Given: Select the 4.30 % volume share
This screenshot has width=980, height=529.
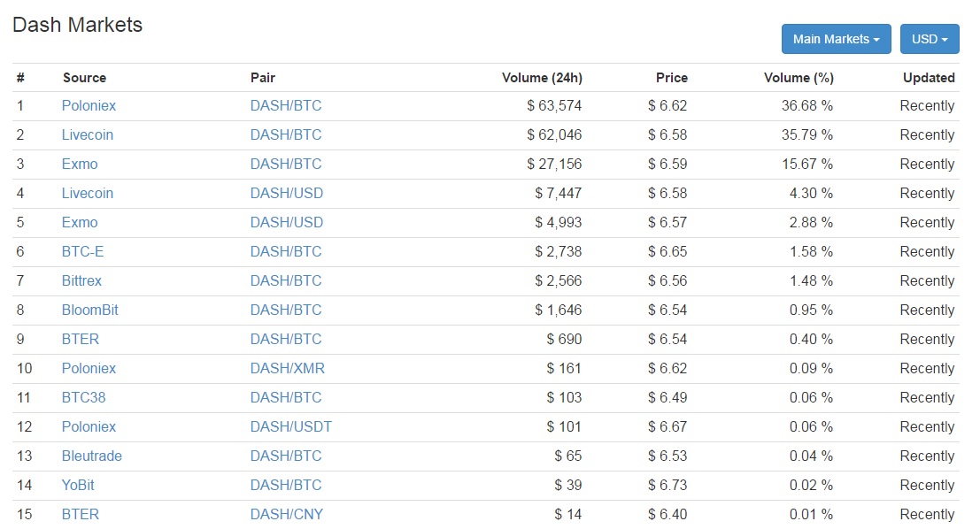Looking at the screenshot, I should [811, 194].
